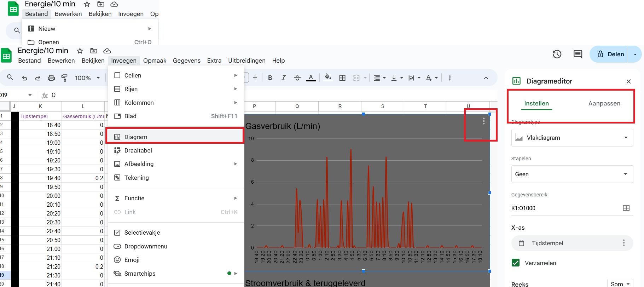Select Draaitabel in the insert menu
This screenshot has width=644, height=287.
(x=138, y=150)
